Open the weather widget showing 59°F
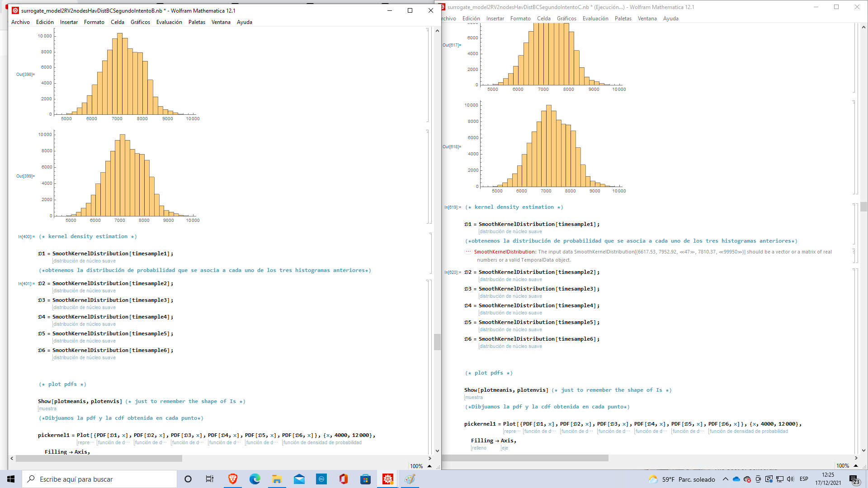Image resolution: width=868 pixels, height=488 pixels. tap(682, 479)
